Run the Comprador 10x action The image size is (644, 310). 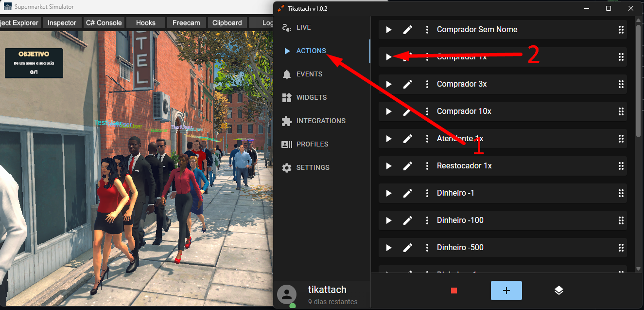pos(389,111)
